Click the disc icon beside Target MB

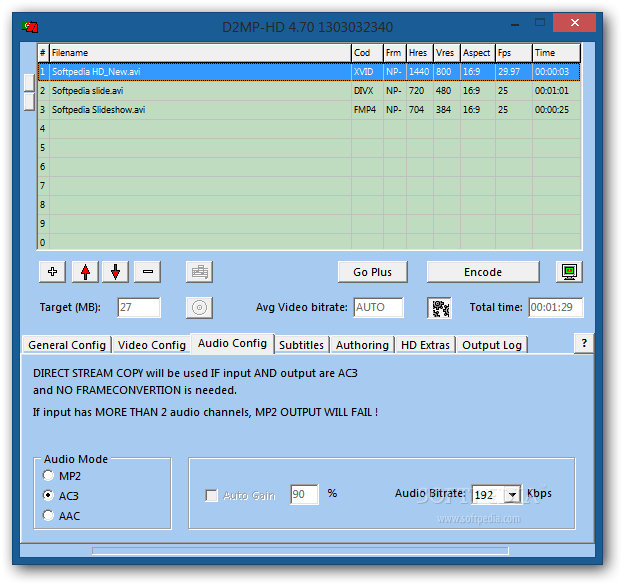pos(199,308)
